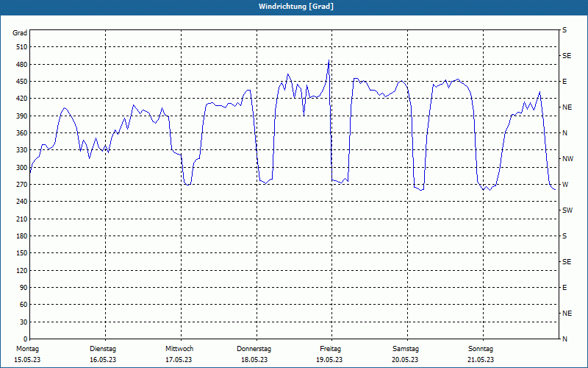The height and width of the screenshot is (368, 588).
Task: Select the date 17.05.23
Action: [179, 360]
